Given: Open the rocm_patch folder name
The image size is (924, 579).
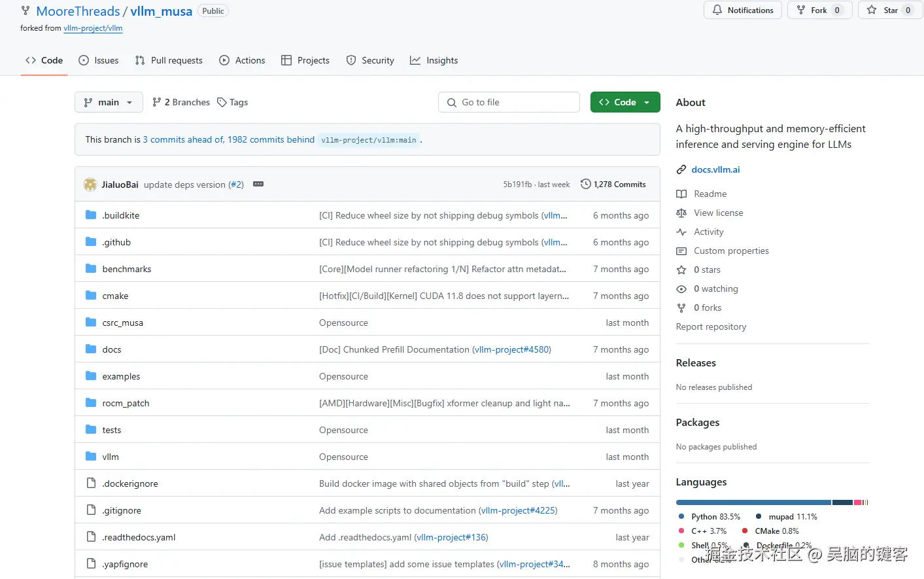Looking at the screenshot, I should (126, 403).
